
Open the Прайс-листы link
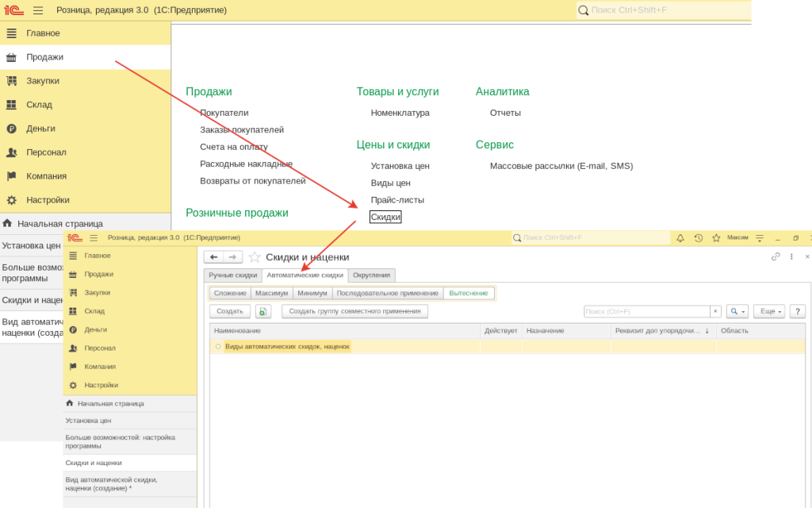pos(397,201)
